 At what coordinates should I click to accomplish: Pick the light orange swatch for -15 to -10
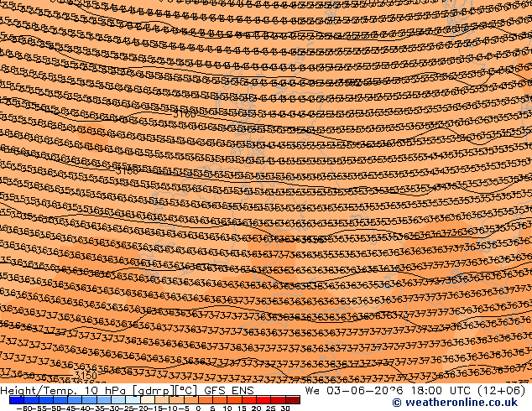tap(162, 400)
